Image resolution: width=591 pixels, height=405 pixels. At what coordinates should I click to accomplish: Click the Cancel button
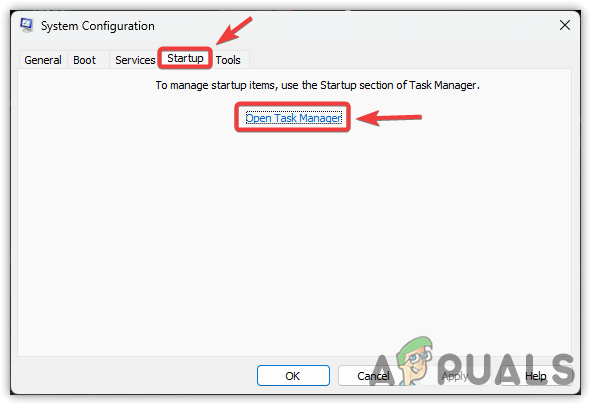pos(373,376)
